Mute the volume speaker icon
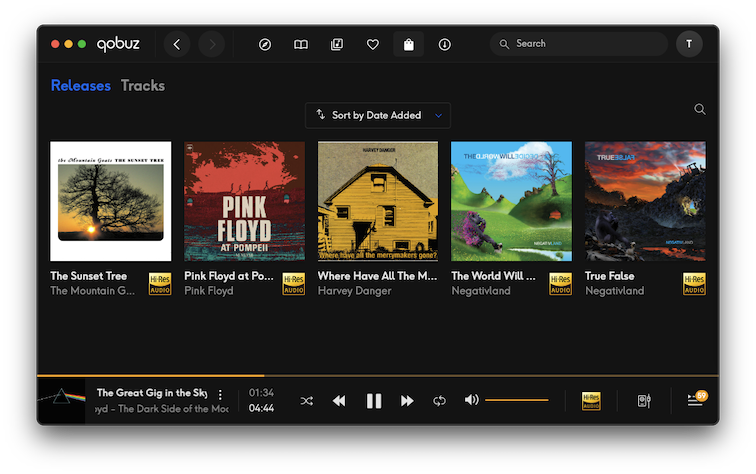 point(471,400)
